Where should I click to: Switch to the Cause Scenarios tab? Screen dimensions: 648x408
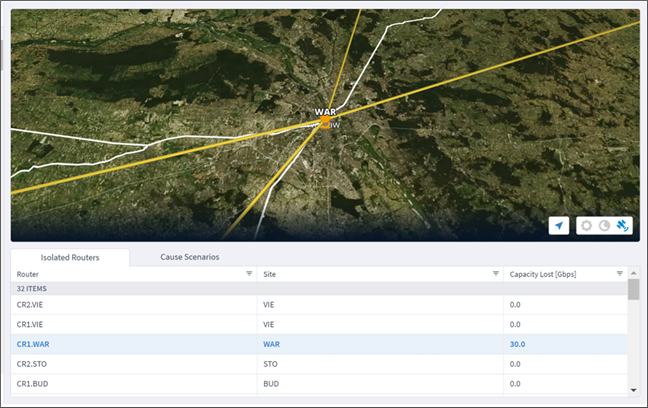pos(190,257)
